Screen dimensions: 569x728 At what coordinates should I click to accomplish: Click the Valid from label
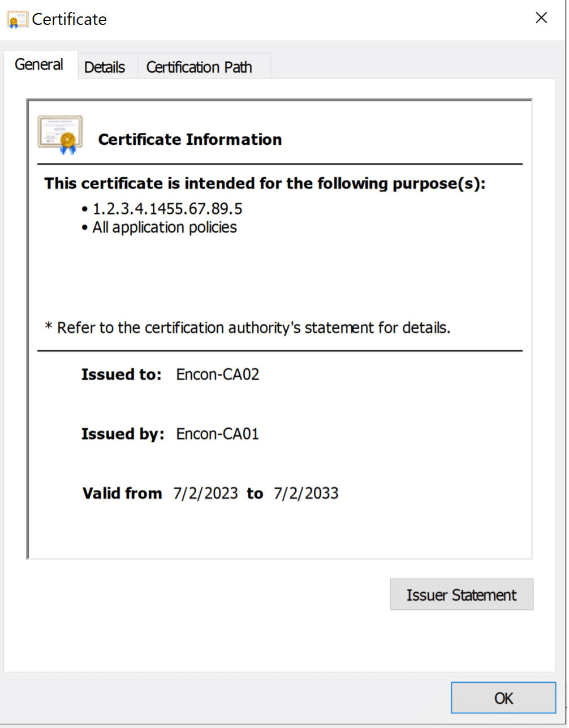[x=122, y=493]
